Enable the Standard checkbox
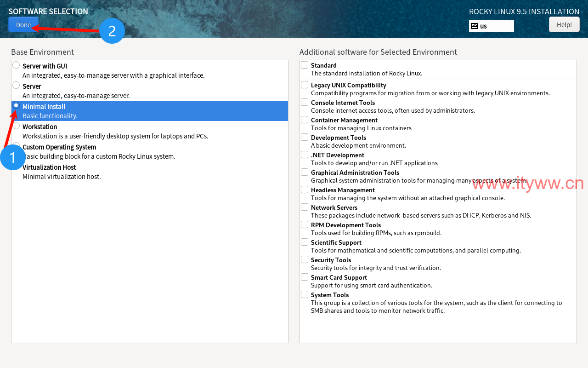This screenshot has width=588, height=368. click(305, 65)
